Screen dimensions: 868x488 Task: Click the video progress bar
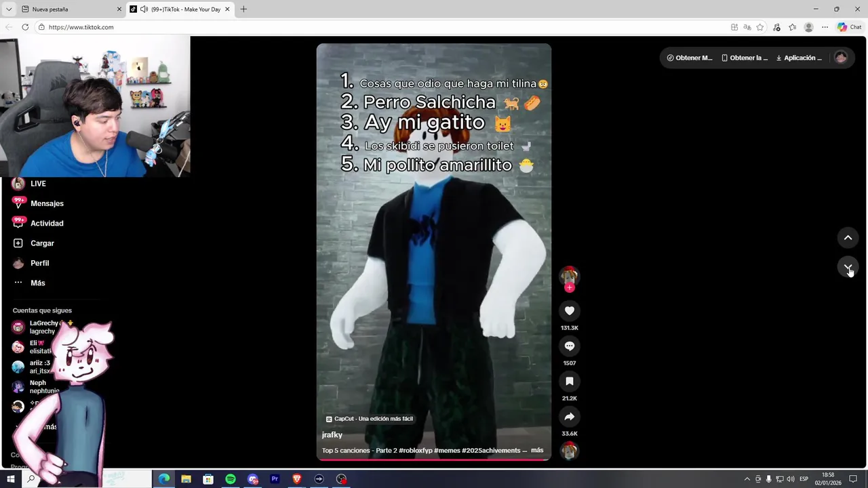tap(434, 460)
